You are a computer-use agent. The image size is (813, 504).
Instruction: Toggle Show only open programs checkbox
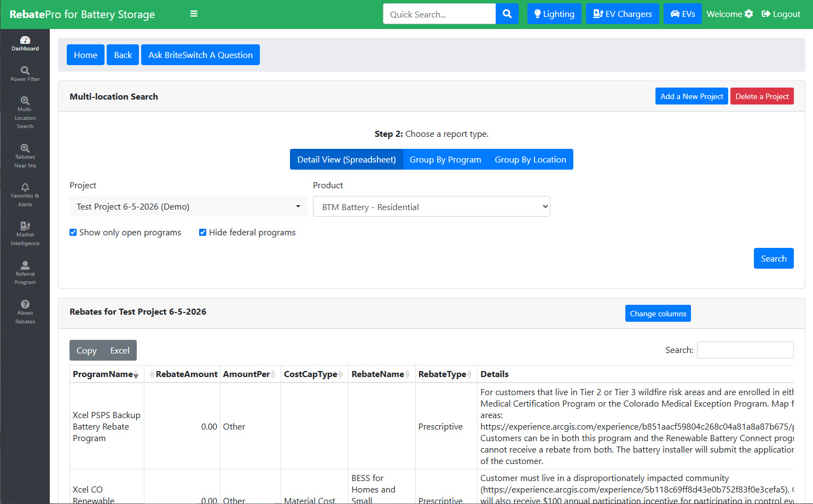coord(73,233)
